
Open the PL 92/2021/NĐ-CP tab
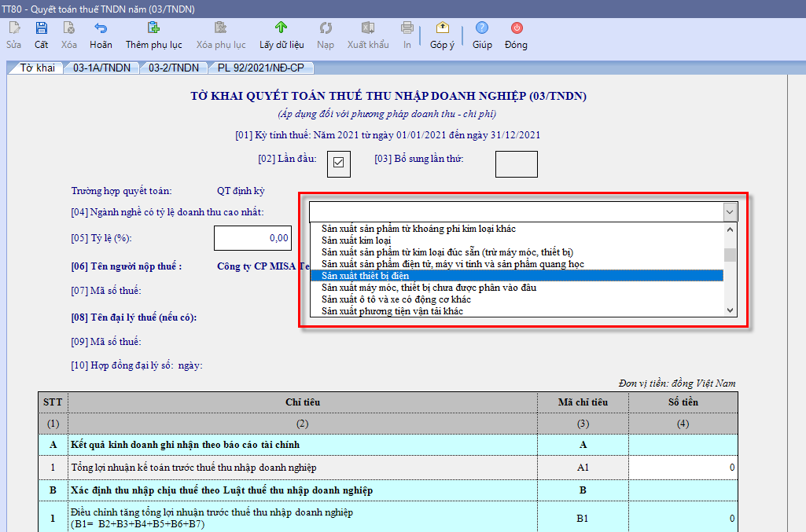[x=260, y=68]
